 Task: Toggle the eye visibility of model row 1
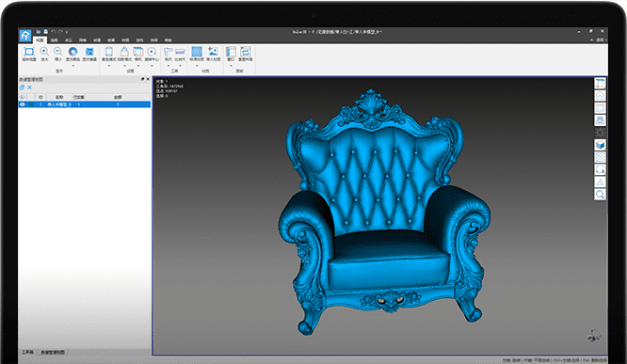pos(23,104)
